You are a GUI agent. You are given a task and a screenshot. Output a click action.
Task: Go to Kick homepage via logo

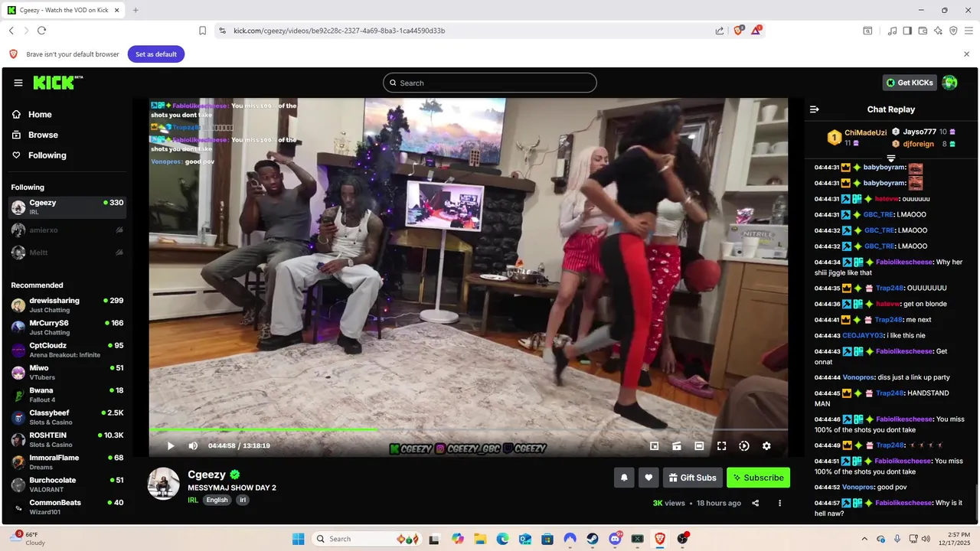click(x=57, y=83)
